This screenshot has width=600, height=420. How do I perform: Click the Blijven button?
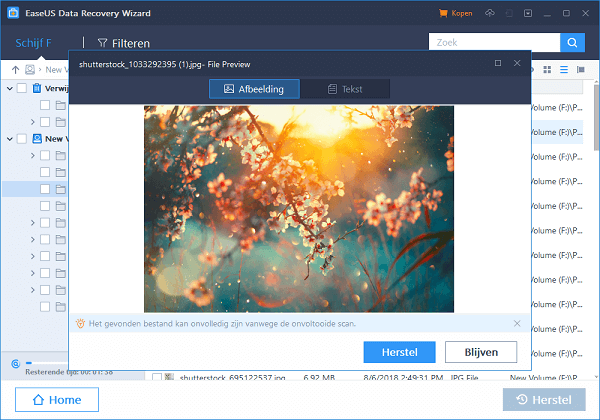tap(481, 352)
